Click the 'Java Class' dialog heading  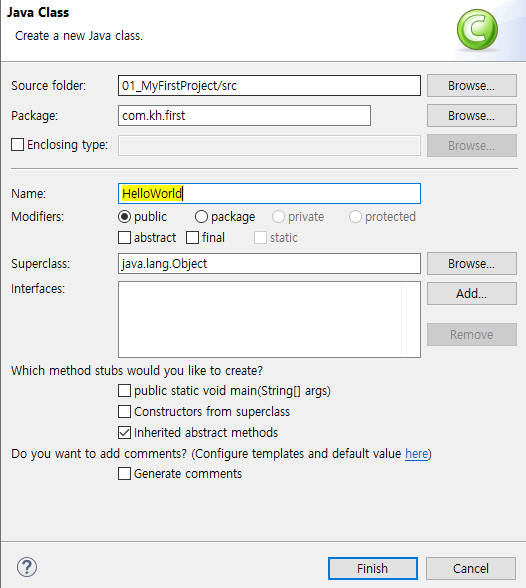[x=38, y=12]
